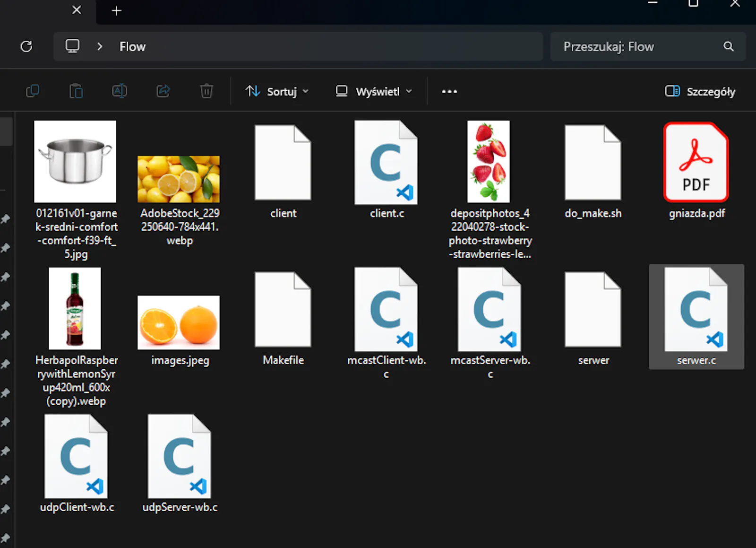The height and width of the screenshot is (548, 756).
Task: Click the Copy toolbar icon
Action: (x=33, y=91)
